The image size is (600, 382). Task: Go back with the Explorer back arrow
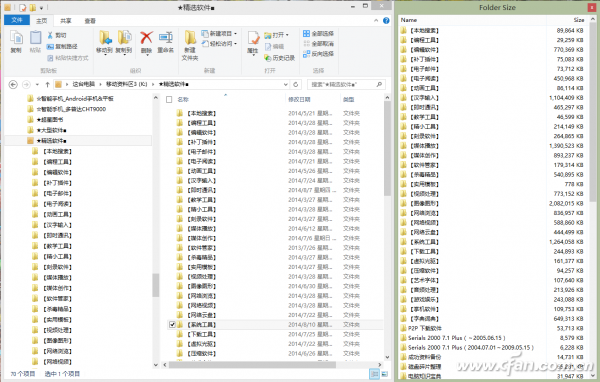pos(13,84)
